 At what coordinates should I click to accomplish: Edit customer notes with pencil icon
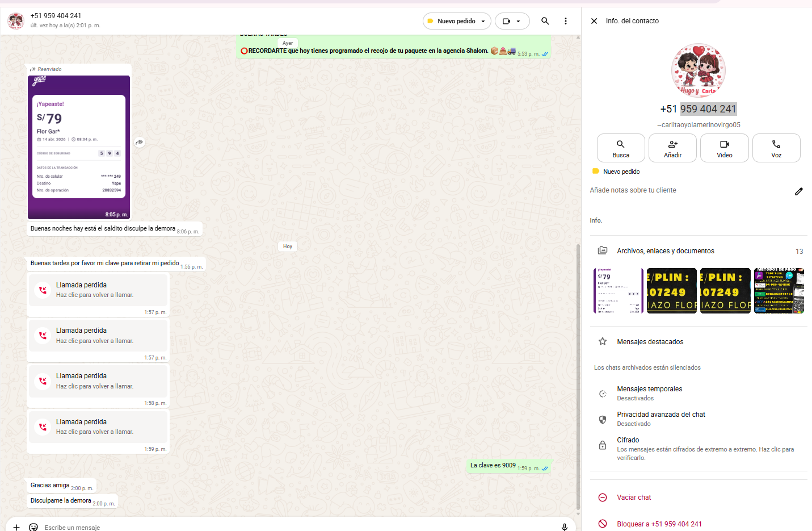(x=798, y=191)
